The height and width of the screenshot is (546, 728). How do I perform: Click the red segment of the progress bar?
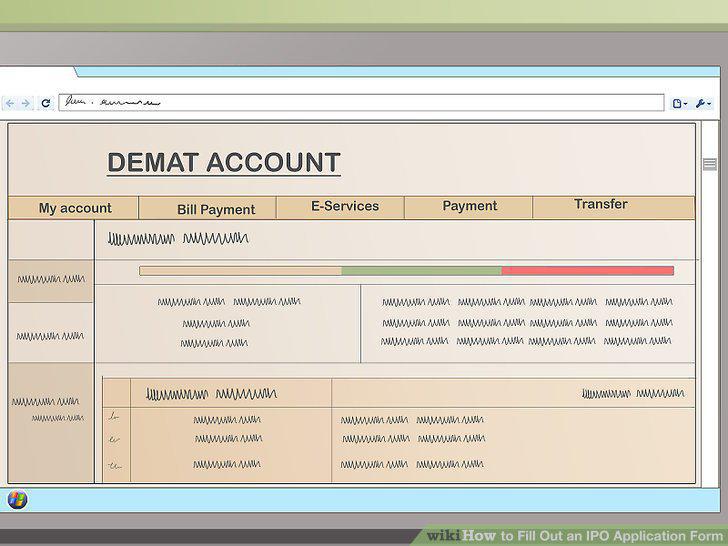(x=588, y=271)
